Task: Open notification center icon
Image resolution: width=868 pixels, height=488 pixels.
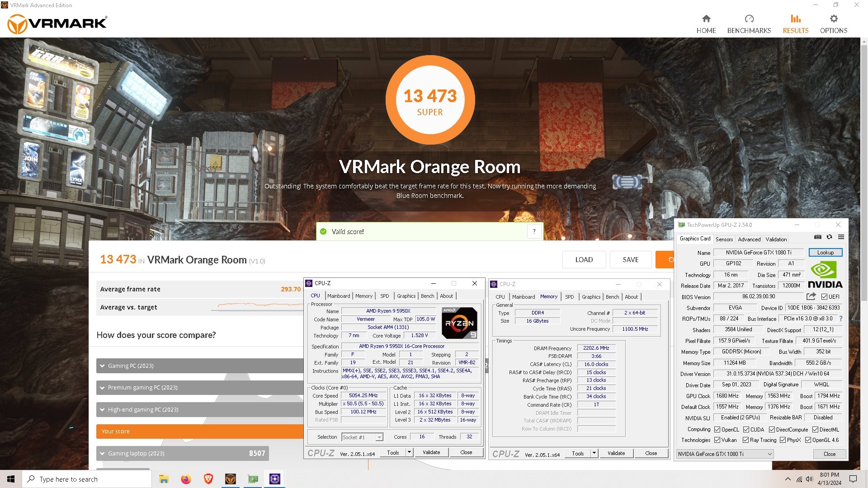Action: [x=853, y=479]
